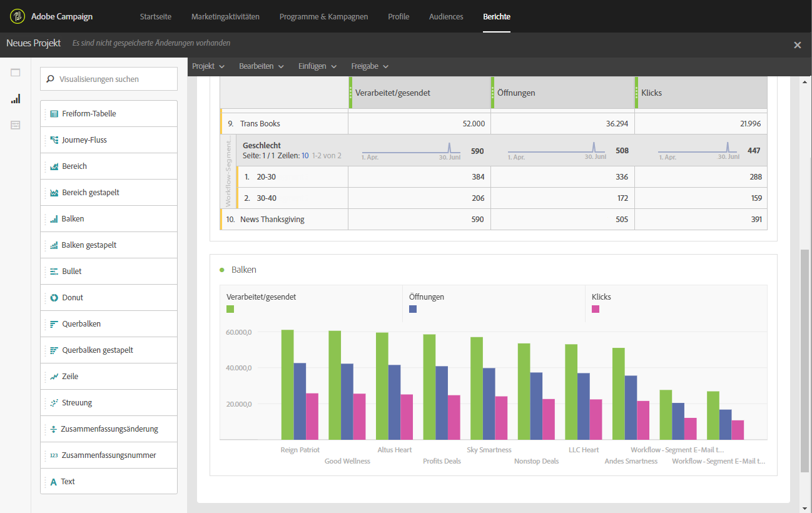The width and height of the screenshot is (812, 513).
Task: Click the Adobe Campaign logo icon
Action: (x=17, y=16)
